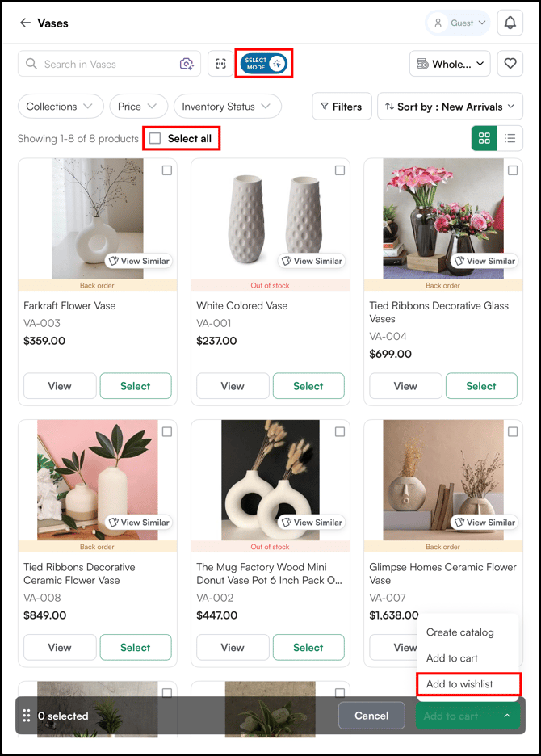The width and height of the screenshot is (541, 756).
Task: Open the Glimpse Homes vase thumbnail
Action: point(442,480)
